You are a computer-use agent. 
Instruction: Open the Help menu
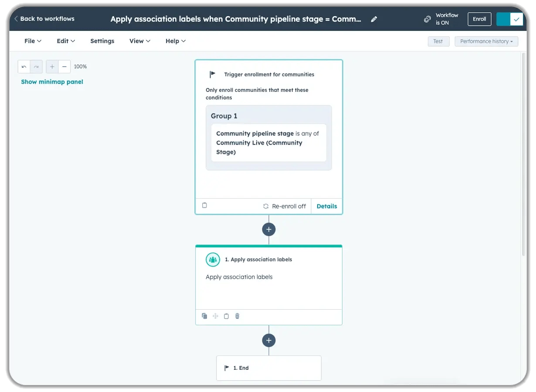coord(175,41)
